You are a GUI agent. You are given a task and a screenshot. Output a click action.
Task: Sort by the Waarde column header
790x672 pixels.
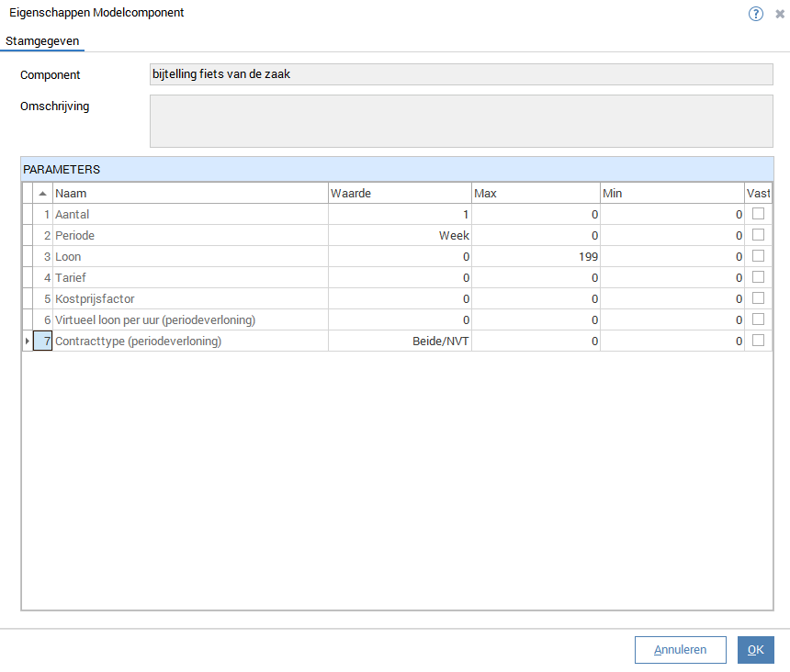(x=400, y=194)
